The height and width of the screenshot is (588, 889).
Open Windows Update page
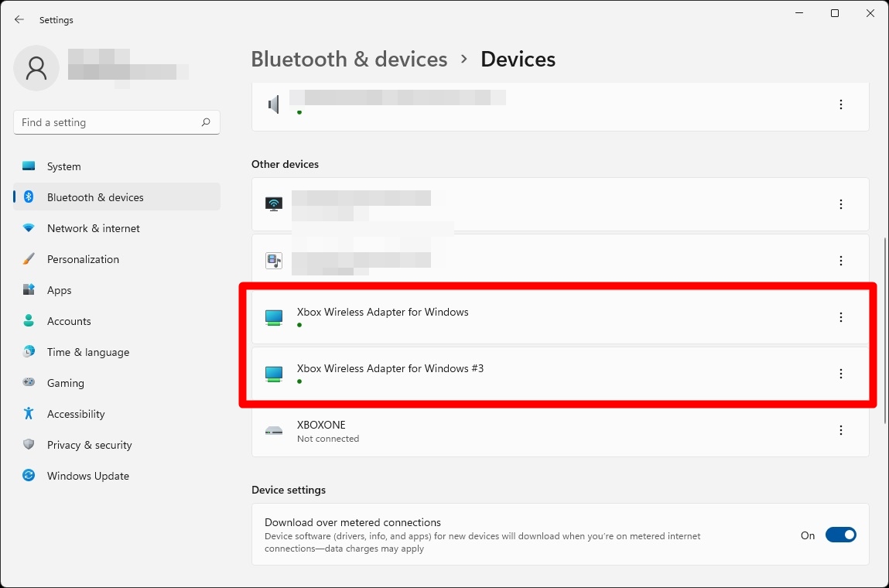[x=116, y=476]
